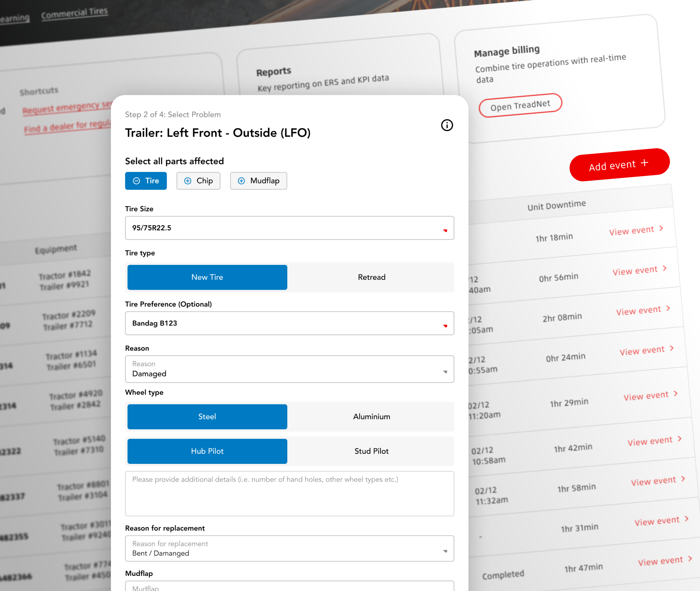Image resolution: width=700 pixels, height=591 pixels.
Task: Select the New Tire option
Action: pos(207,277)
